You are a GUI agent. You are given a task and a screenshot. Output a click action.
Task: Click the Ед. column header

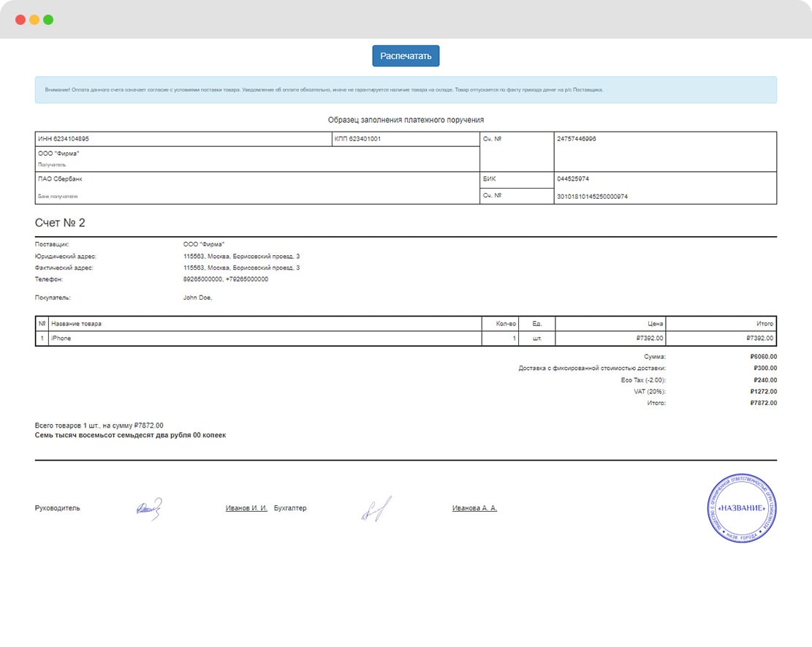(537, 324)
